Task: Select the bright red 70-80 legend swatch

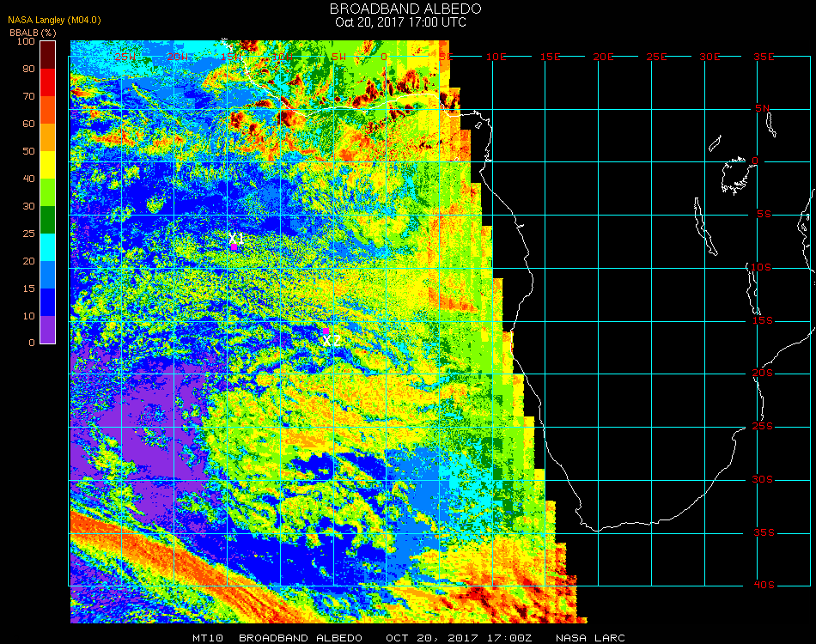Action: (x=47, y=82)
